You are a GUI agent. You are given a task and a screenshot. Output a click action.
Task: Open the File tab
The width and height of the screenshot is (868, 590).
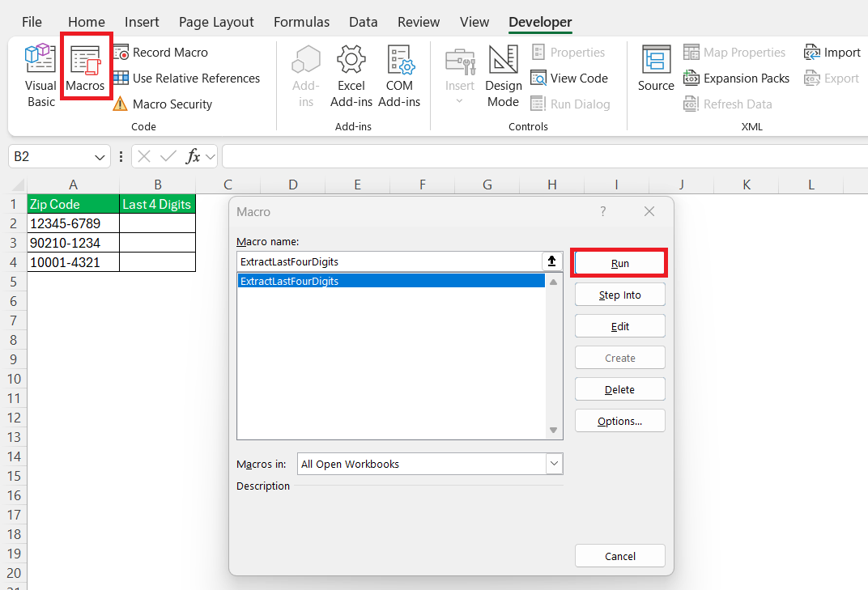click(x=32, y=22)
